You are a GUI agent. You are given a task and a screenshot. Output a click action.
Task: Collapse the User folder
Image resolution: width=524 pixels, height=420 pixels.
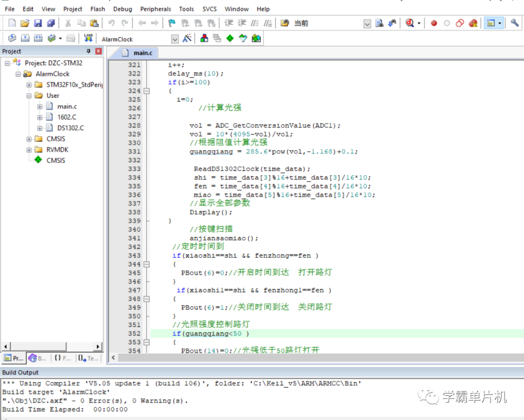point(29,96)
